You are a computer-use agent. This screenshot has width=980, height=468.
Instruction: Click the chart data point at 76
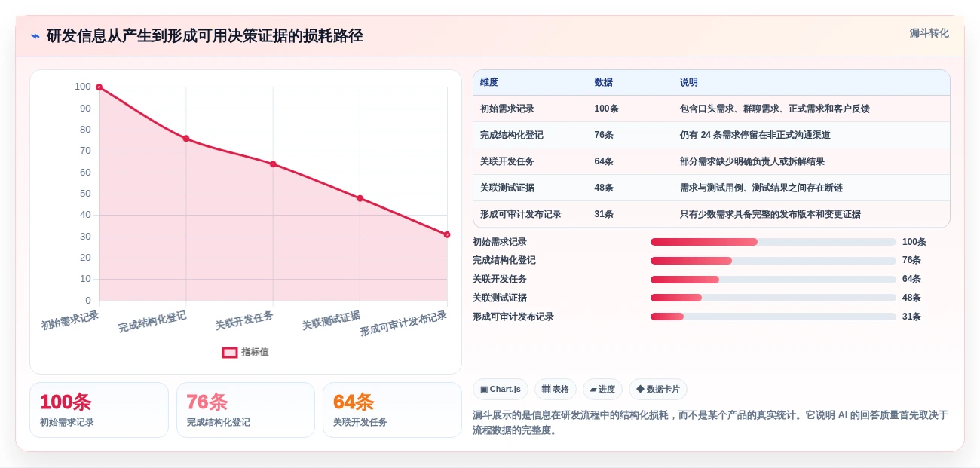pyautogui.click(x=186, y=139)
